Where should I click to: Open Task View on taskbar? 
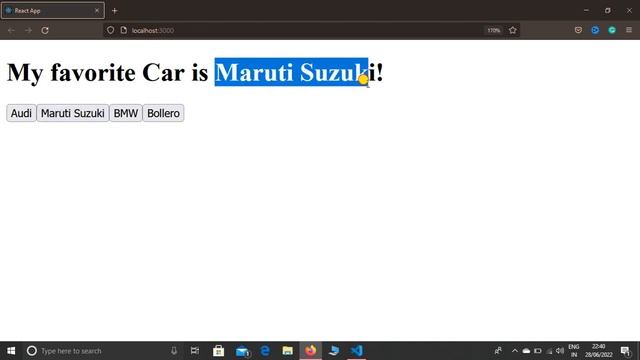(x=195, y=351)
